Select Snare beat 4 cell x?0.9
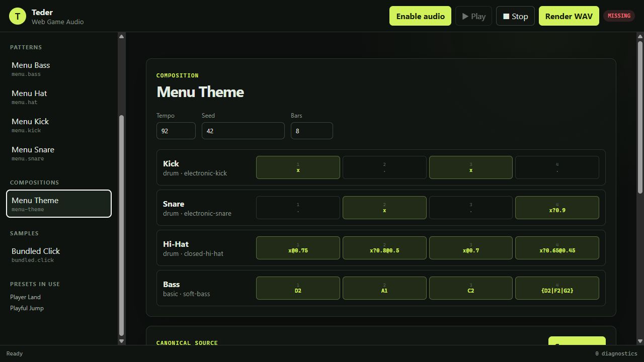644x362 pixels. click(x=557, y=208)
